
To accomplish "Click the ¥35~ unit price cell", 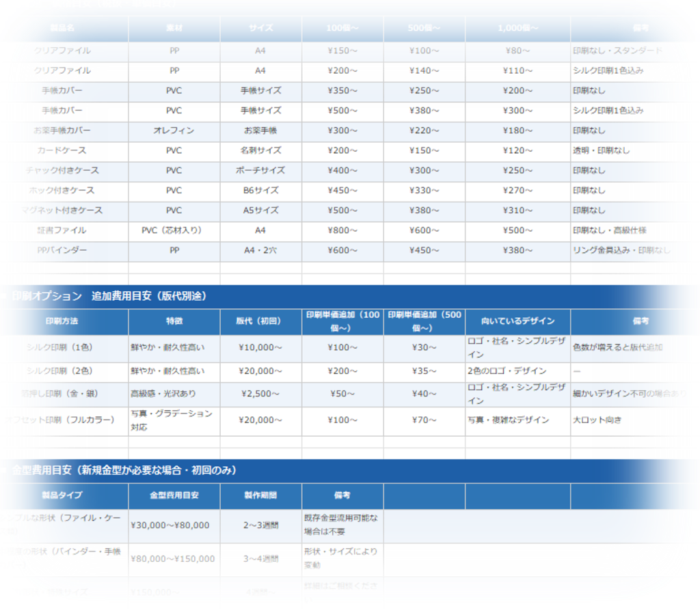I will [424, 371].
